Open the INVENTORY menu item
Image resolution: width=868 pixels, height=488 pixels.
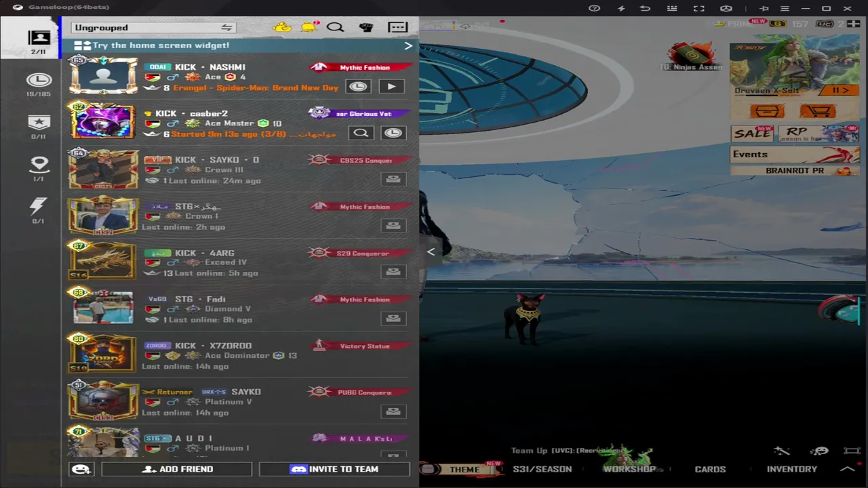point(792,469)
